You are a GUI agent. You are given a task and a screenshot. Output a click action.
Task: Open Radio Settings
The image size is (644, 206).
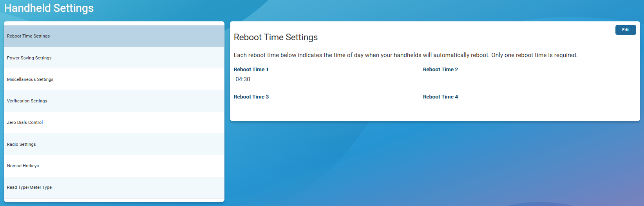[x=22, y=144]
